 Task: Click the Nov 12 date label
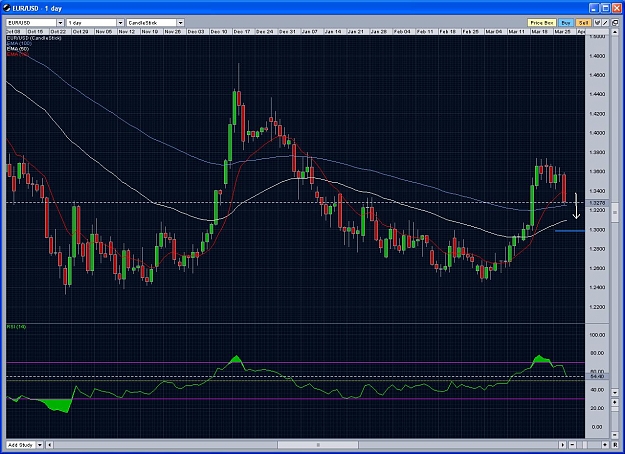[x=127, y=31]
